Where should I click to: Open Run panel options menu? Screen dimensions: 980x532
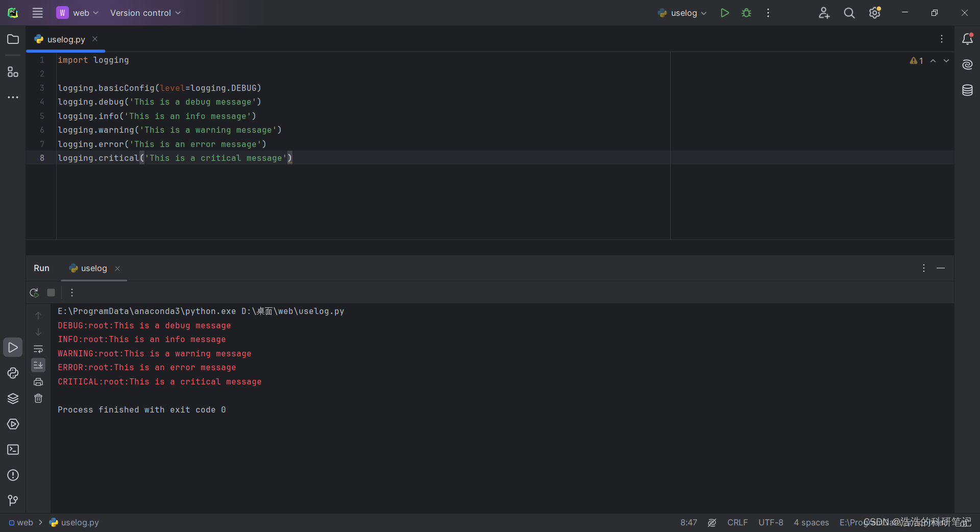[923, 268]
